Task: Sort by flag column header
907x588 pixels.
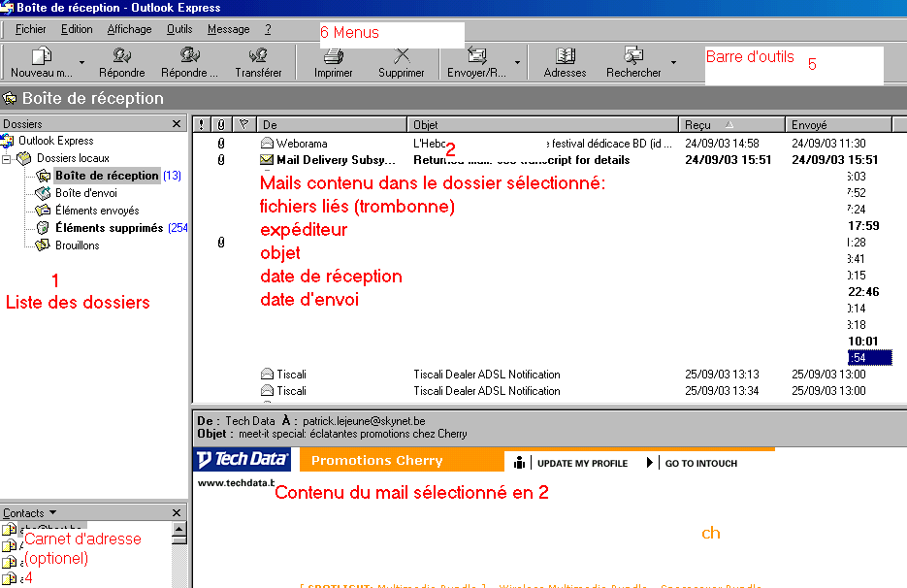Action: point(244,124)
